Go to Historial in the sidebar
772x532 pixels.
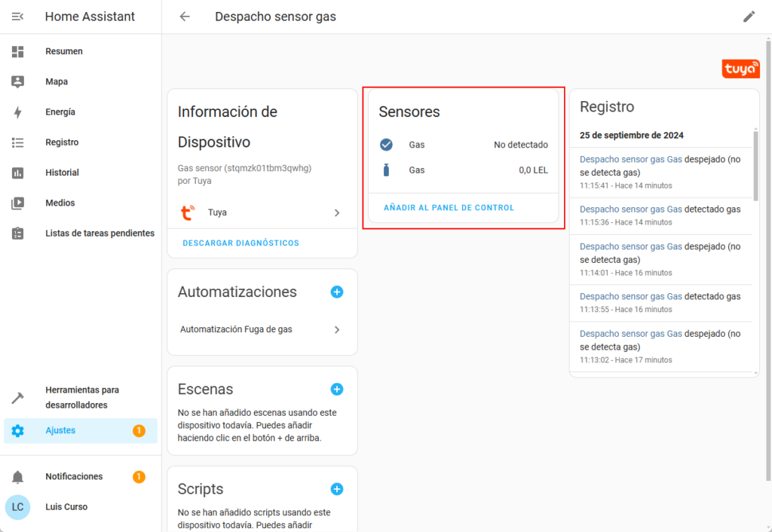(x=62, y=173)
